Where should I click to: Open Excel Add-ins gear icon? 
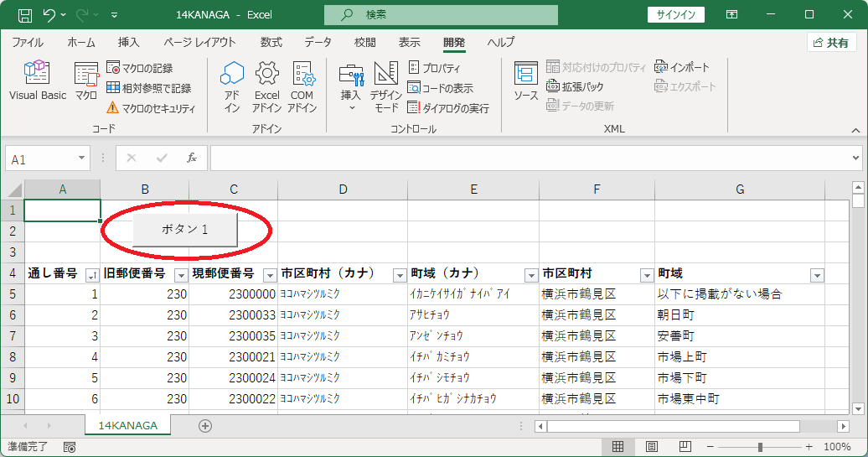tap(266, 87)
